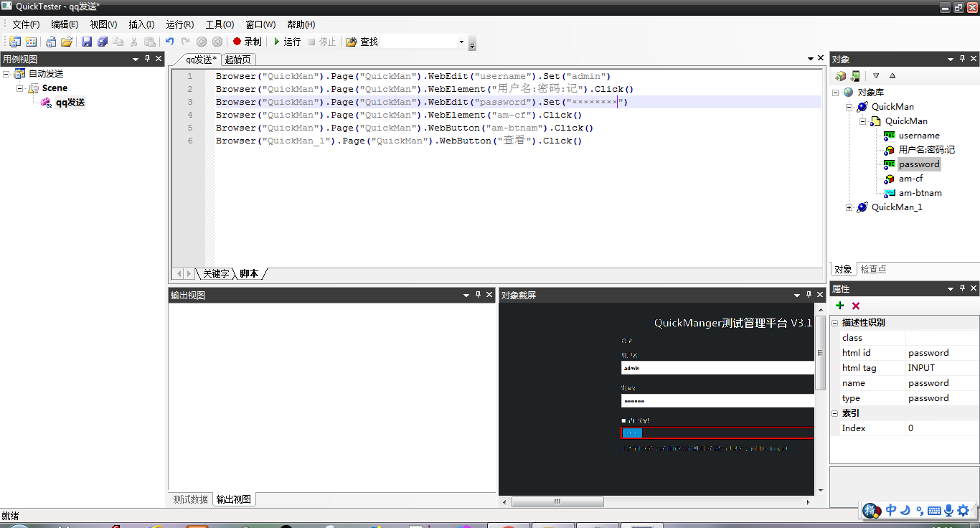Switch to the 起始页 tab
The width and height of the screenshot is (980, 528).
[237, 60]
